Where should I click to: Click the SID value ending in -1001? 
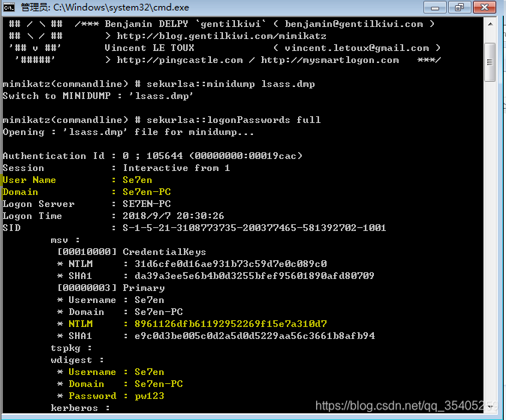point(255,228)
